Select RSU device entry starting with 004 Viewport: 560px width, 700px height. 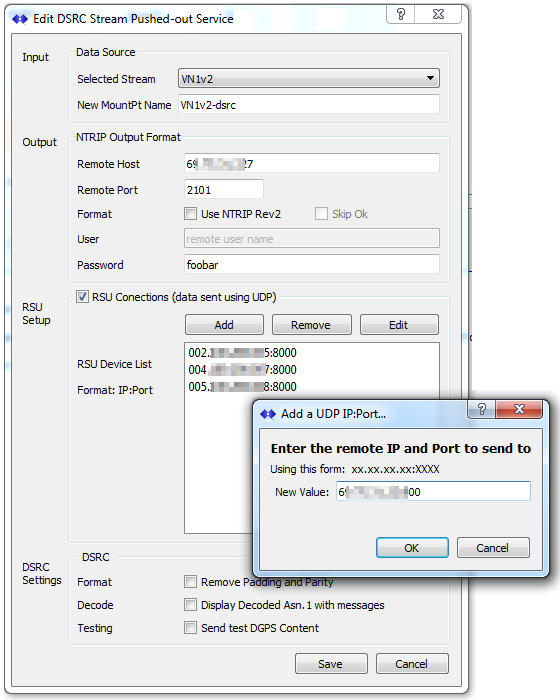pos(242,370)
